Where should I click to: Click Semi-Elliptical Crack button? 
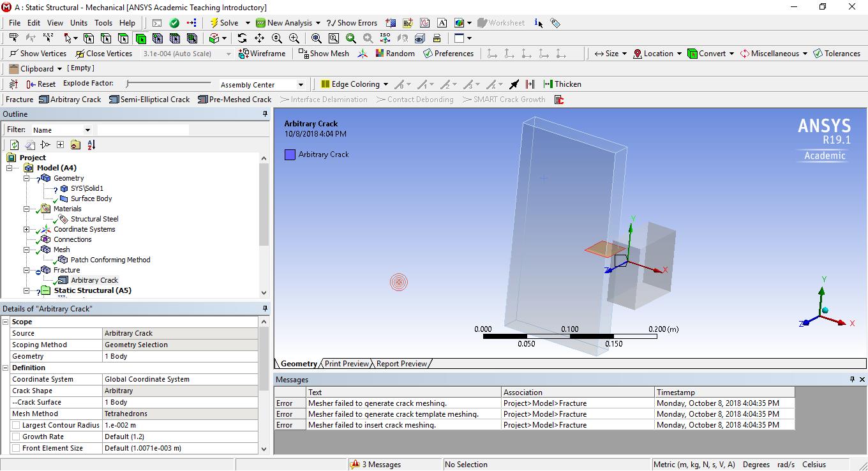[x=149, y=100]
